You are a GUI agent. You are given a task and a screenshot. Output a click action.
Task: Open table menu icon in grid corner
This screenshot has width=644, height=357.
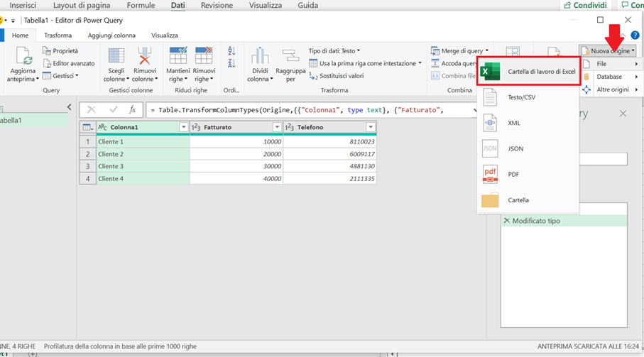click(87, 127)
